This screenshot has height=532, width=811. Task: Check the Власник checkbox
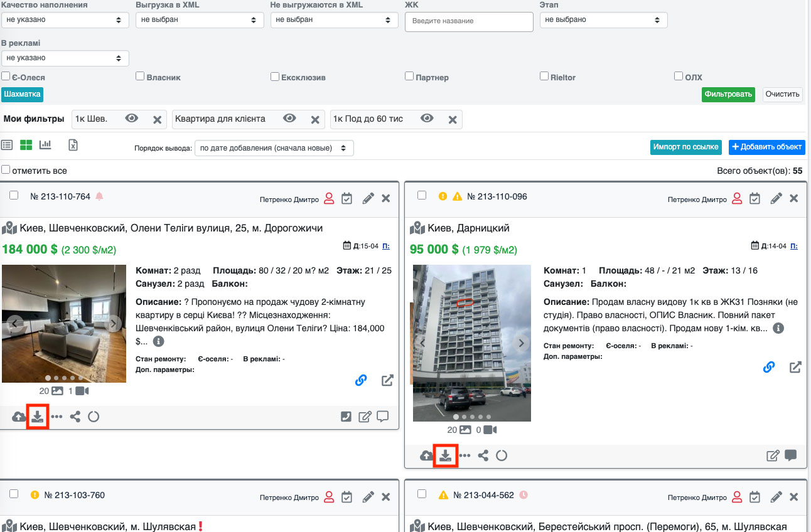(141, 77)
